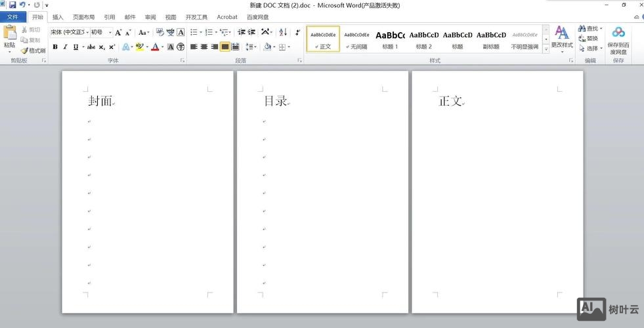Click the Save floppy disk icon in the quick access bar

(12, 5)
